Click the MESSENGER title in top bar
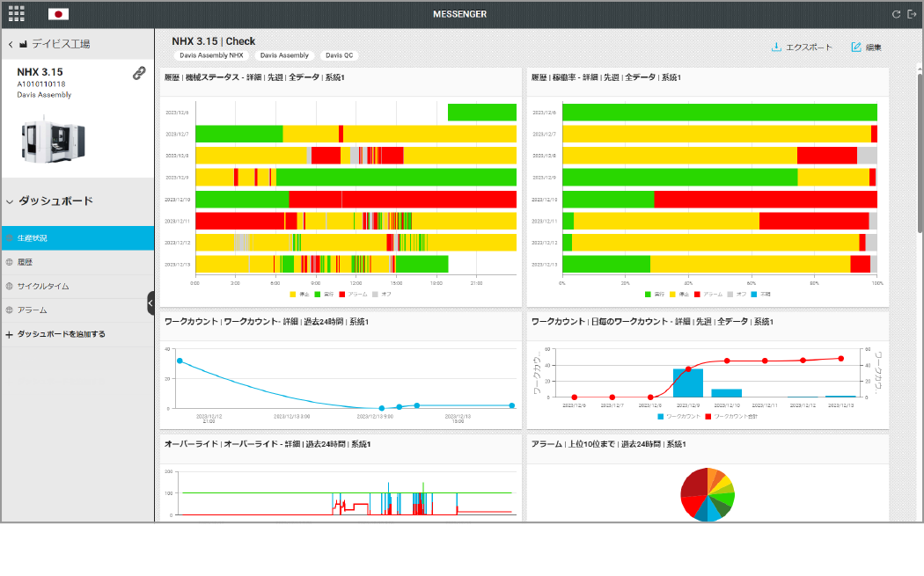This screenshot has height=576, width=924. coord(459,14)
